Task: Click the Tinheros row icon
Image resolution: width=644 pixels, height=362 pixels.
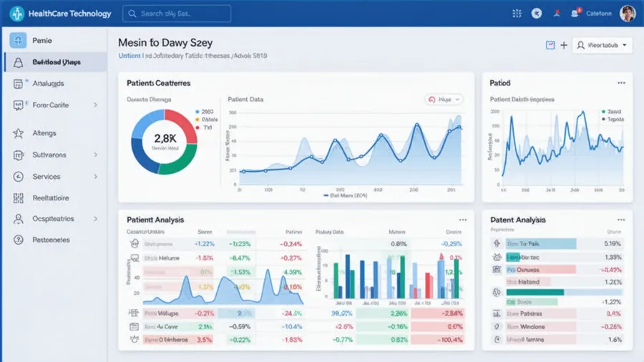Action: tap(134, 340)
